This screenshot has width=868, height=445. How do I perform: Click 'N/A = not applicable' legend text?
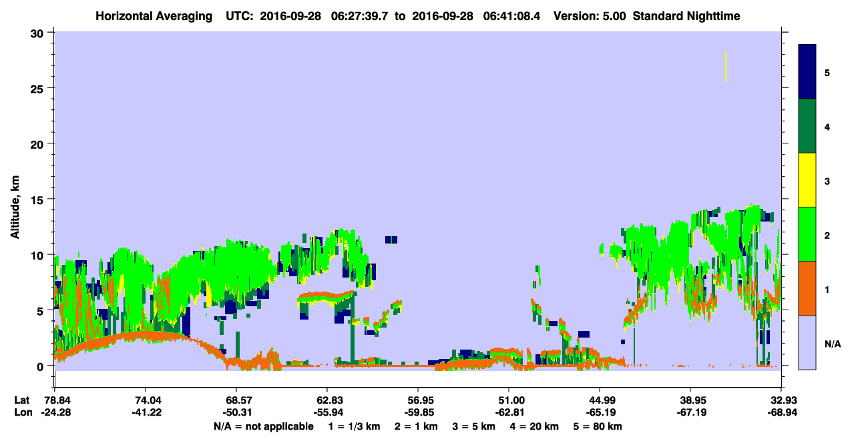264,426
